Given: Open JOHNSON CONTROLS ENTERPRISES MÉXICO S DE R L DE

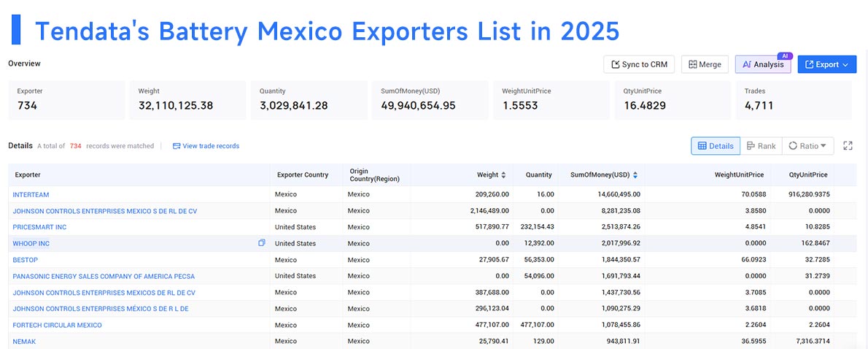Looking at the screenshot, I should pos(101,309).
